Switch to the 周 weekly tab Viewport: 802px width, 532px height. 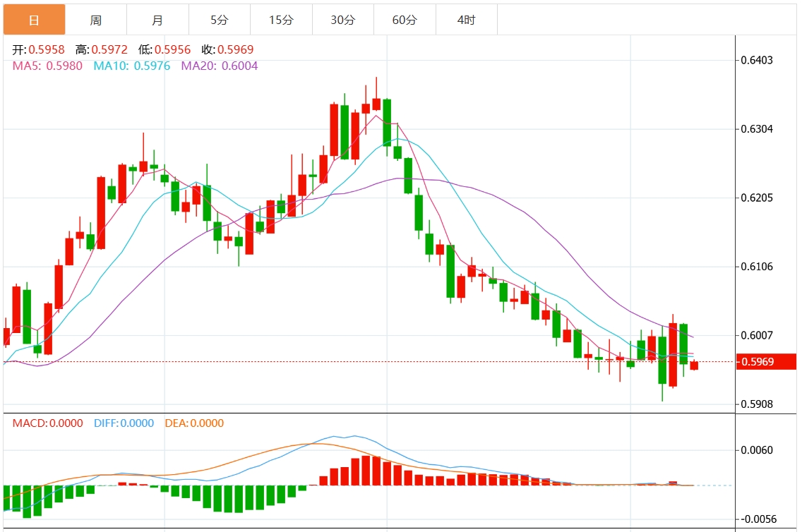click(95, 20)
